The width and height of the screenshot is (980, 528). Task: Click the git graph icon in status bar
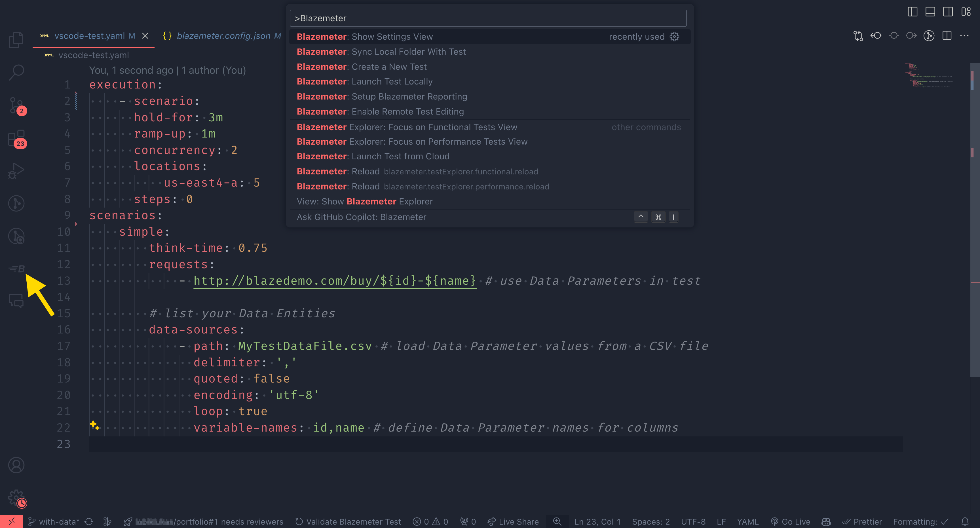(x=108, y=521)
